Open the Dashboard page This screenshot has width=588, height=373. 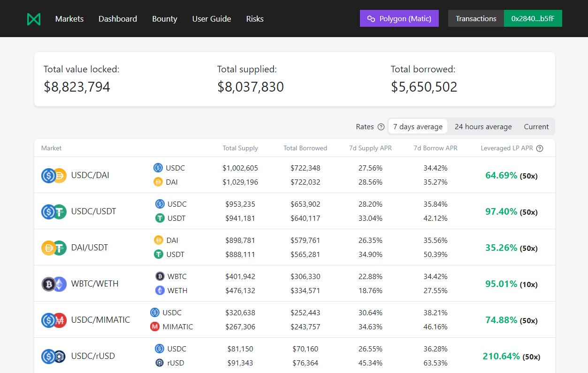118,19
